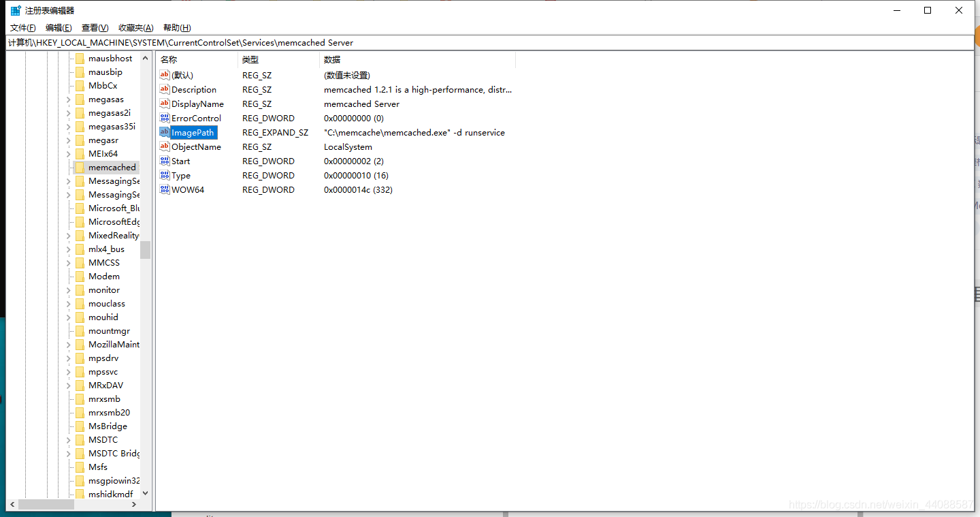Screen dimensions: 980x517
Task: Click the DWORD icon next to ErrorControl
Action: pyautogui.click(x=163, y=118)
